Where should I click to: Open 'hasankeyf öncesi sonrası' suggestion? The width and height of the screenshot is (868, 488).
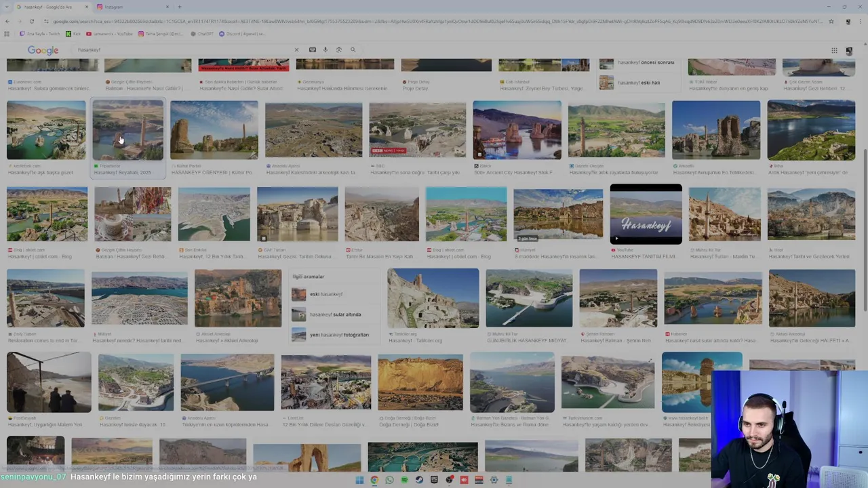637,63
